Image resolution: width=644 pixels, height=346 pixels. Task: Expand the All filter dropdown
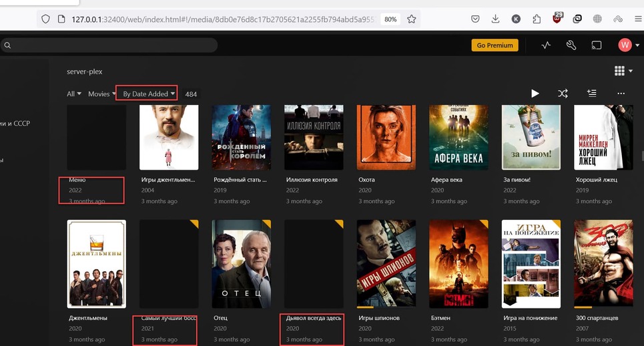[74, 94]
